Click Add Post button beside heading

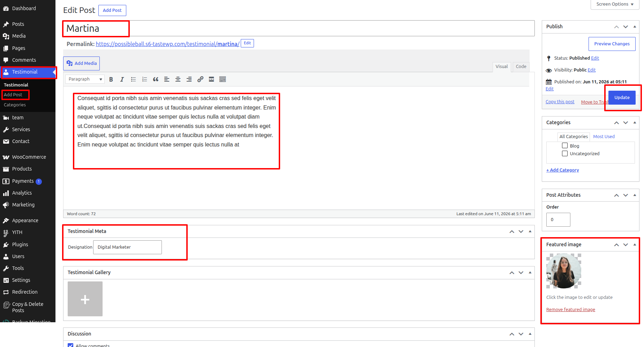coord(112,10)
